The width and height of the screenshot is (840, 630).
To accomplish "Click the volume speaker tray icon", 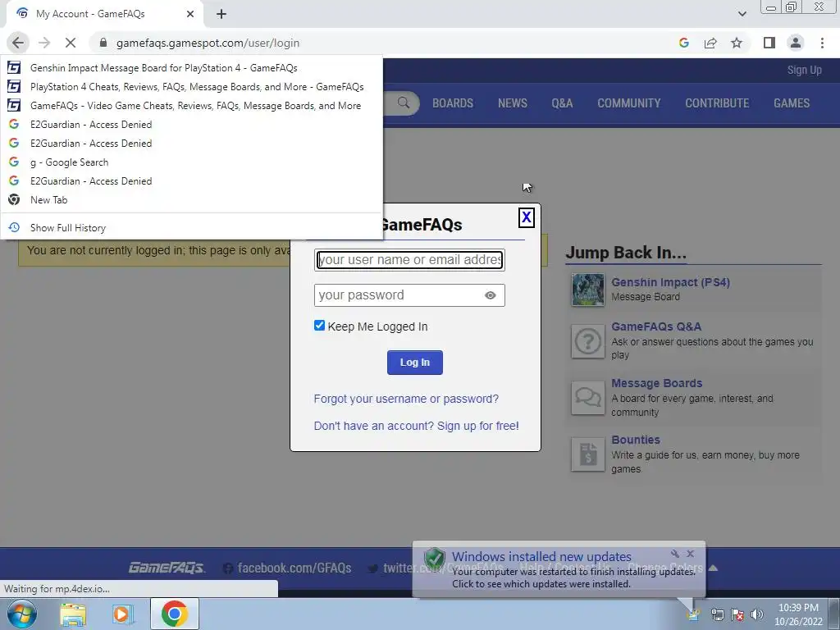I will click(x=757, y=614).
